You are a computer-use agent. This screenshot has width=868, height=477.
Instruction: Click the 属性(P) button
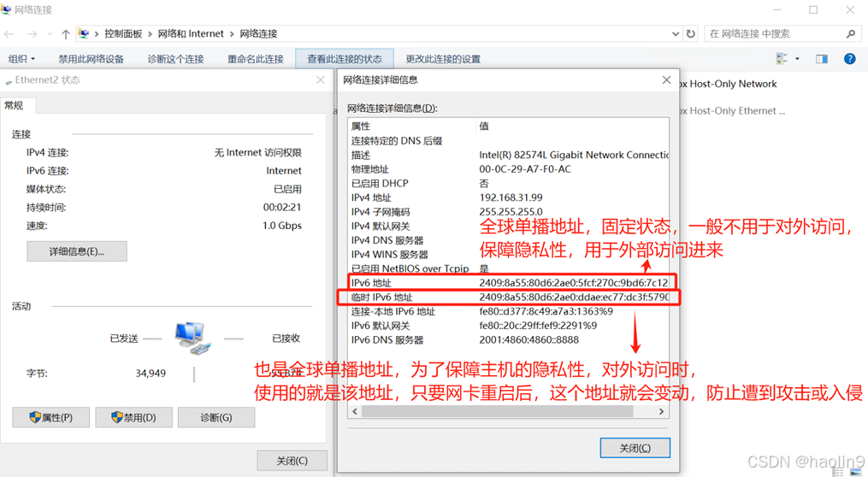51,417
